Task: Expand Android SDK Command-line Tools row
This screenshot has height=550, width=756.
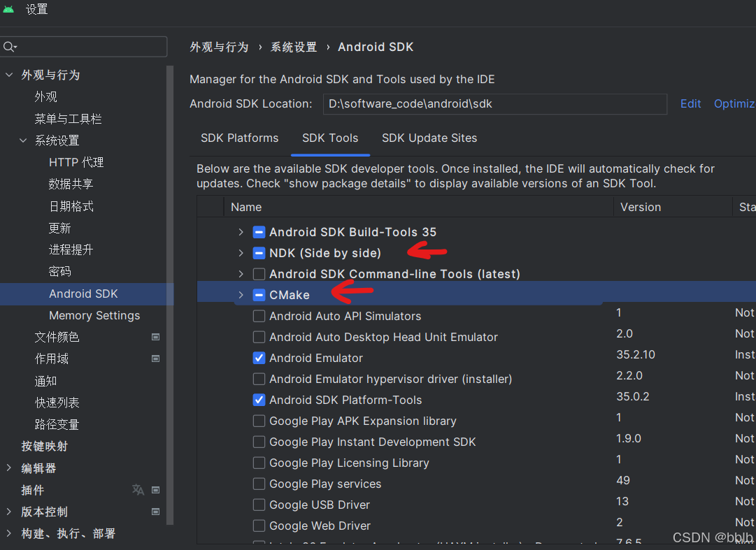Action: coord(241,274)
